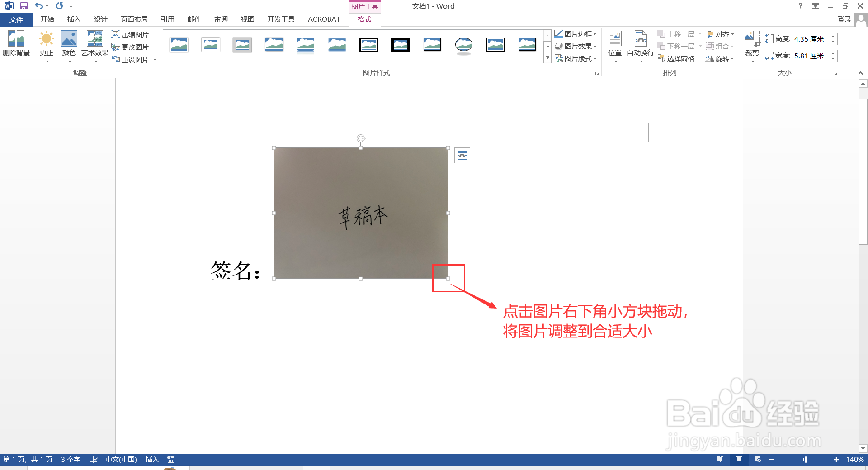Activate the 裁剪 (Crop) tool

(752, 43)
